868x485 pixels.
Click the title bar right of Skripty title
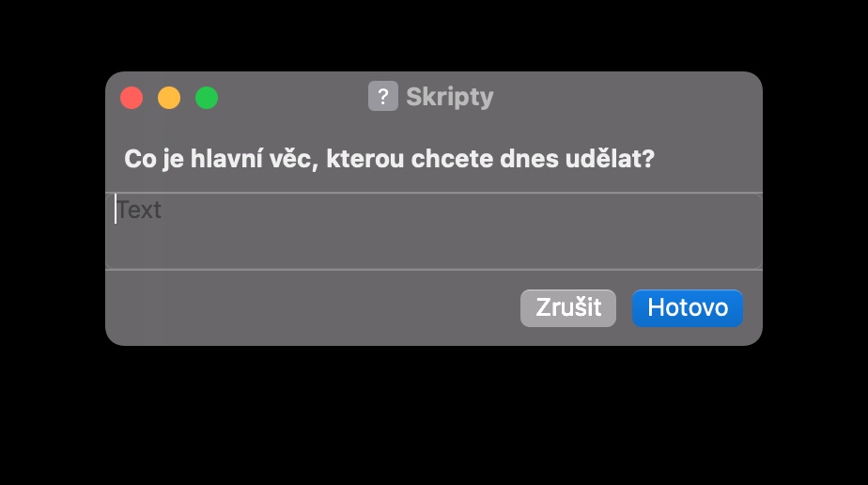point(626,98)
